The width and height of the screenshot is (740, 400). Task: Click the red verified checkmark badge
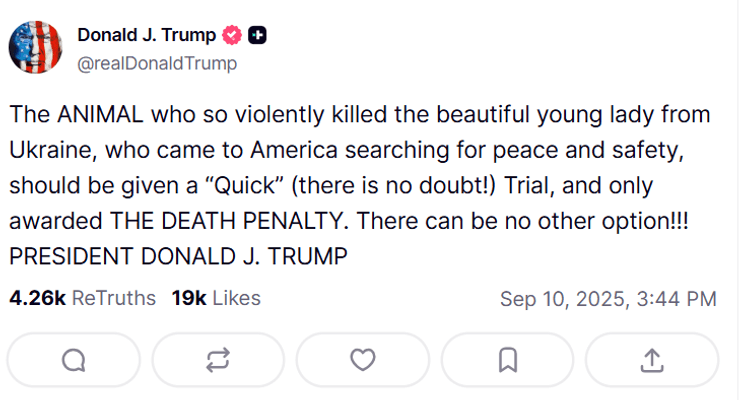click(233, 36)
